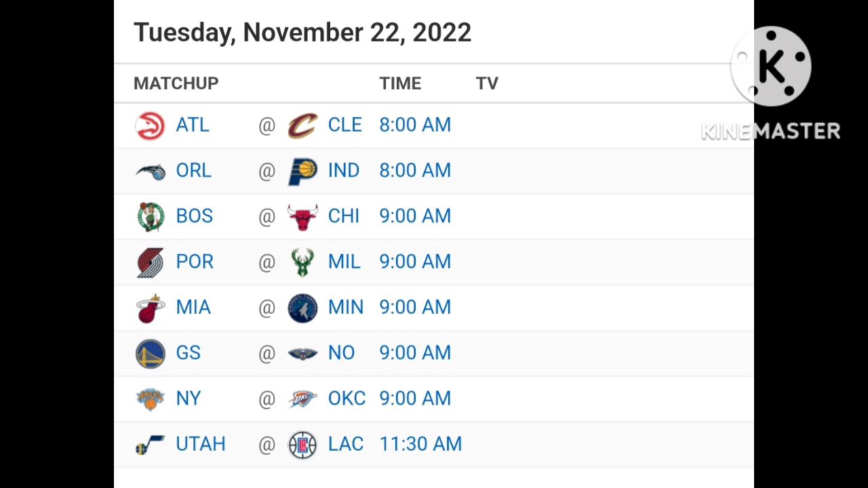Click the Cleveland Cavaliers logo
Image resolution: width=868 pixels, height=488 pixels.
click(302, 125)
